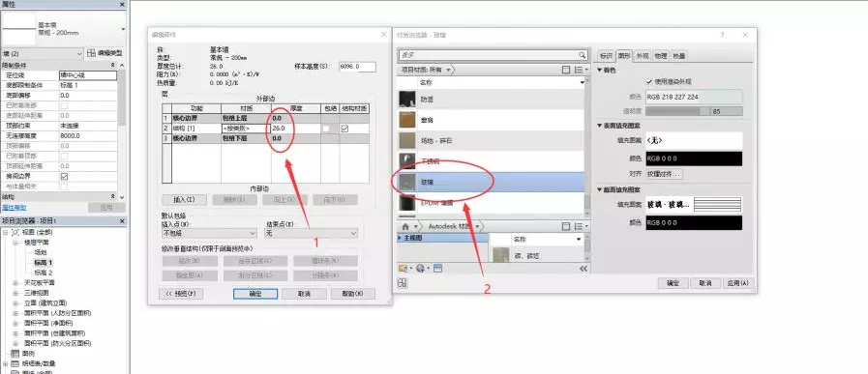Switch to the 外观 tab
868x374 pixels.
[643, 55]
